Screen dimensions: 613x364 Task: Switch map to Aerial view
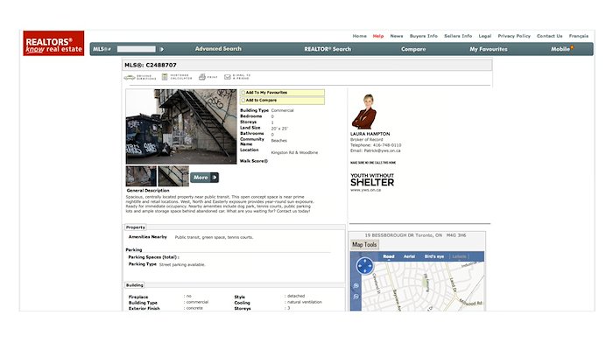[410, 256]
